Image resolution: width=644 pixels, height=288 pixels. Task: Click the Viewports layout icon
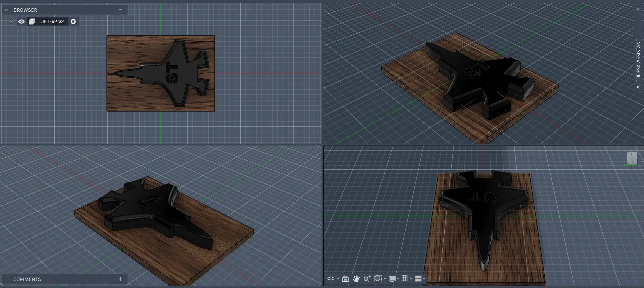tap(418, 279)
